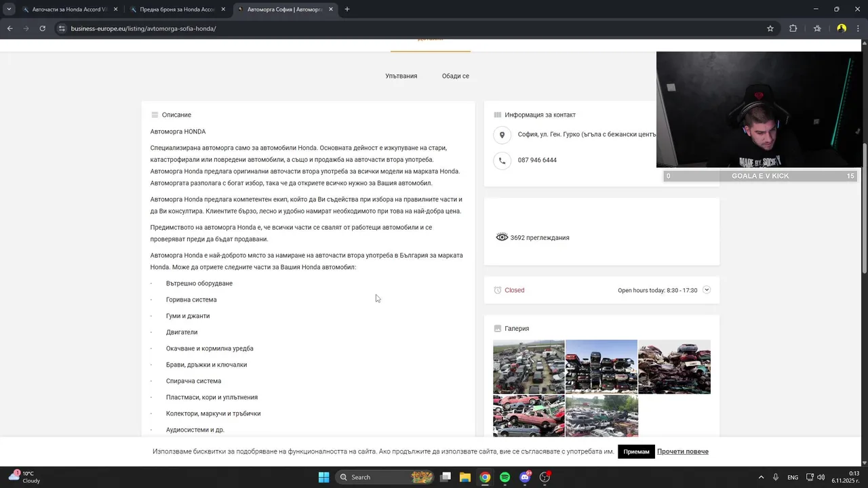Screen dimensions: 868x488
Task: Reload the current page
Action: coord(43,28)
